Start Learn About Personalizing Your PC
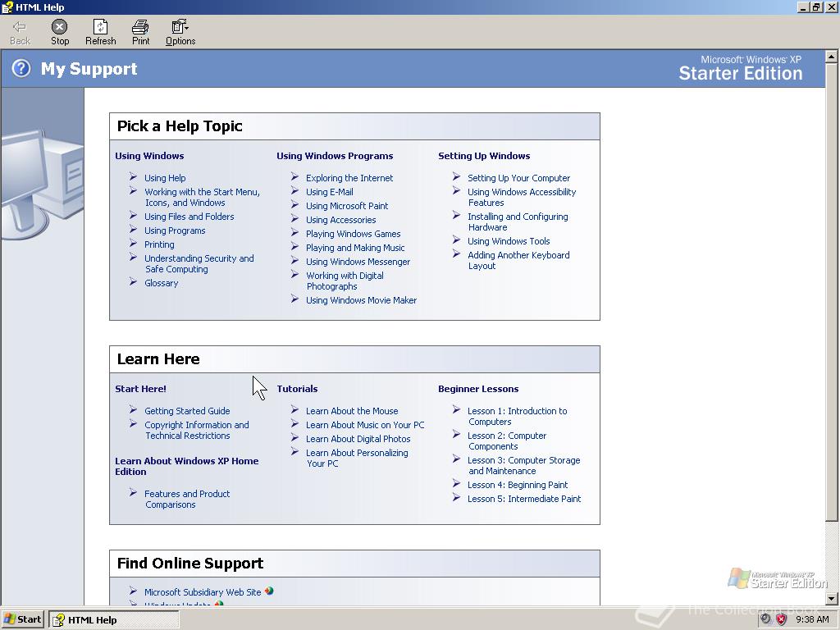 click(x=357, y=458)
